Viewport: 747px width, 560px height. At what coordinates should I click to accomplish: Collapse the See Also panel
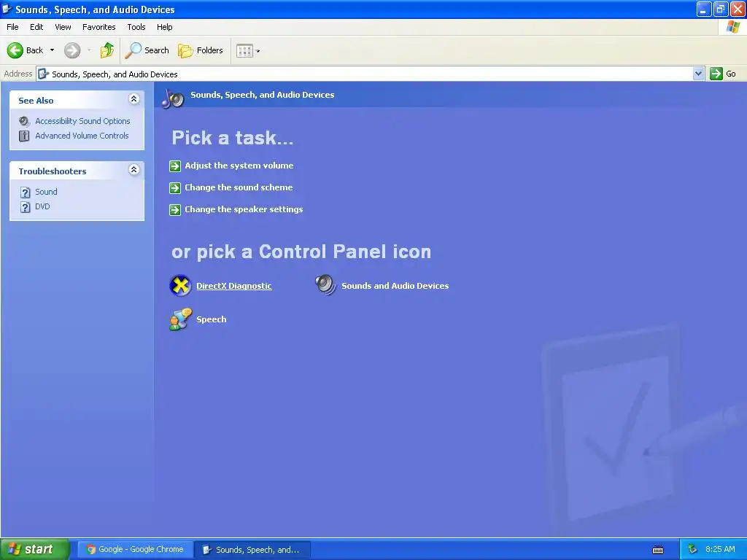pyautogui.click(x=134, y=99)
